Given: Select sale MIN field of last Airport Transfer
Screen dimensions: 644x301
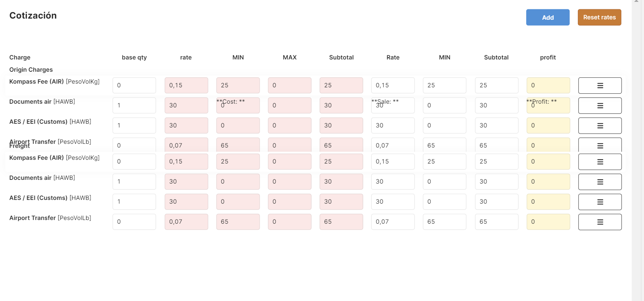Looking at the screenshot, I should coord(444,222).
